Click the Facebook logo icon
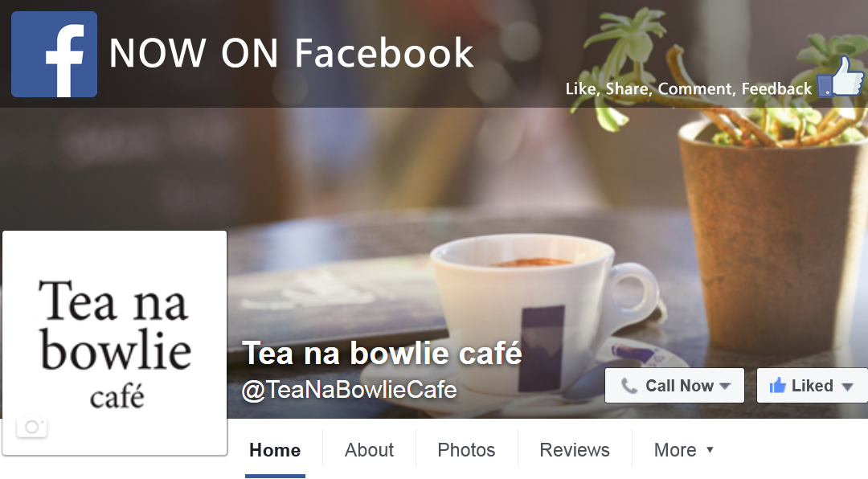Screen dimensions: 868x479 [55, 55]
